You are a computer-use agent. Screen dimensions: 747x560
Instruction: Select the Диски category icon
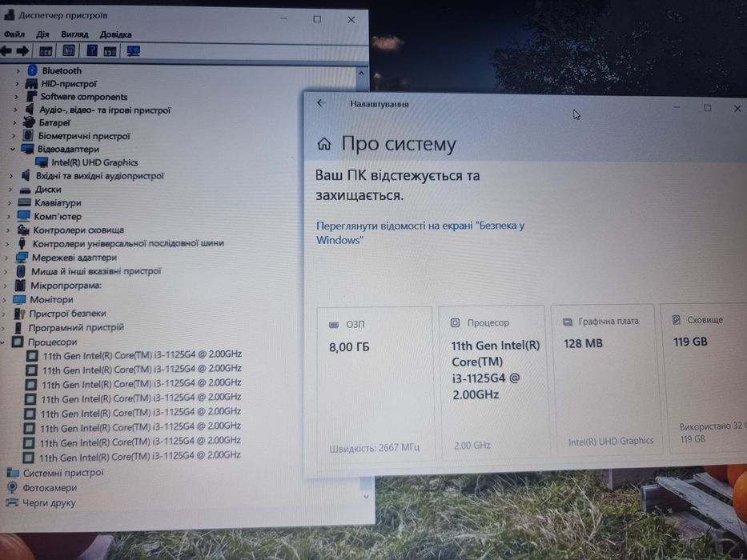click(26, 190)
